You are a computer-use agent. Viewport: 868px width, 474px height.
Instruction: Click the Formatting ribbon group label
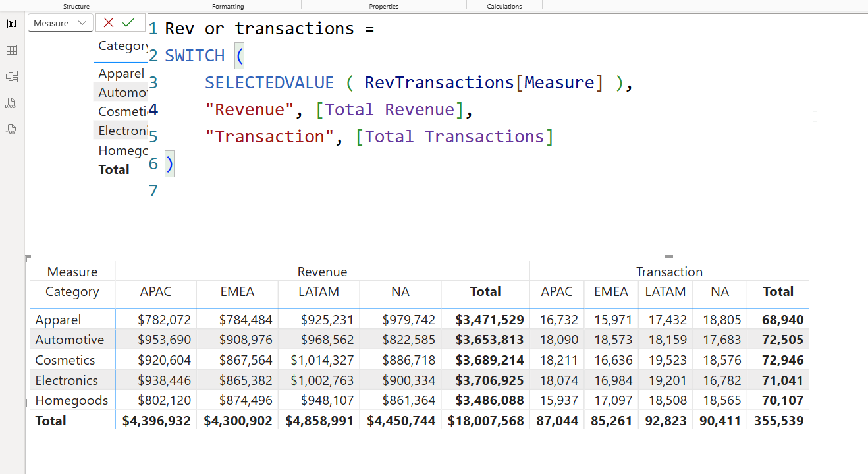tap(228, 6)
